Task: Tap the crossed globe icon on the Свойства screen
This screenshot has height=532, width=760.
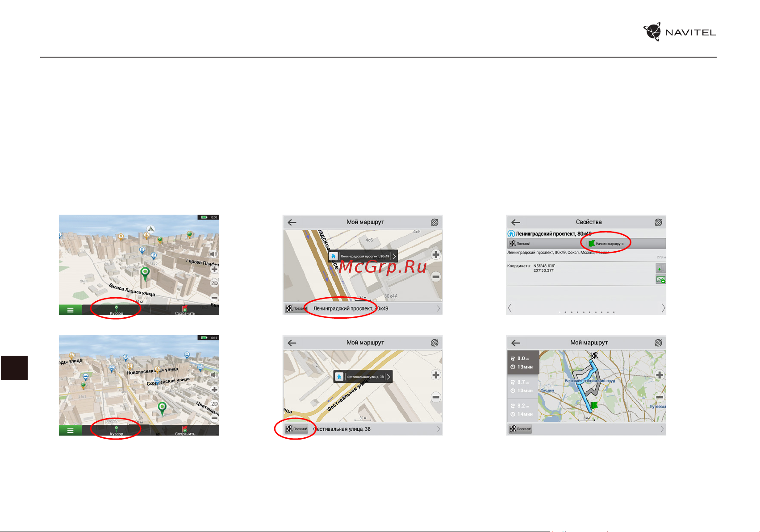Action: [658, 222]
